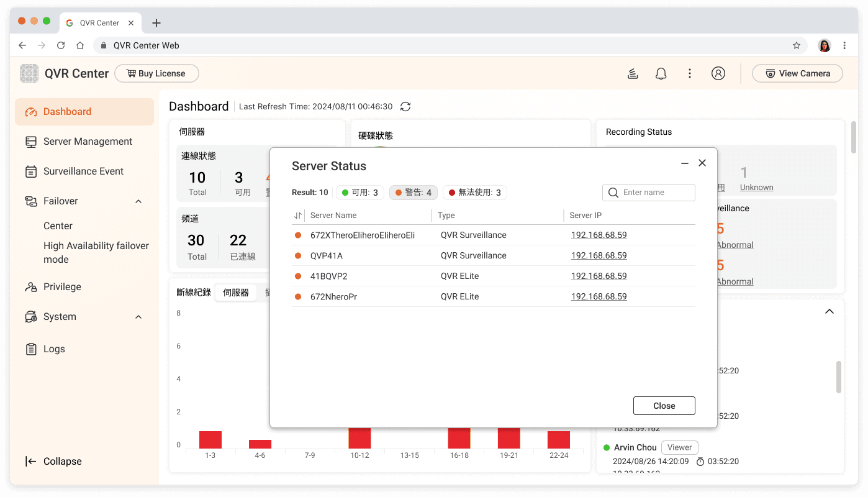Select server row 672XTheroEliheroEliheroEli

pyautogui.click(x=494, y=235)
